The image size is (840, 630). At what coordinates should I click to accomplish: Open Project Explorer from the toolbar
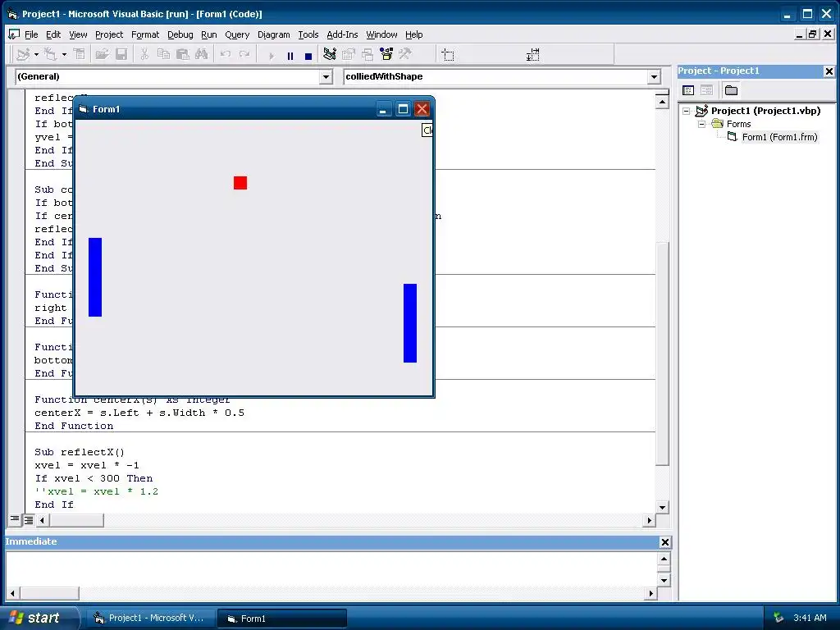click(330, 54)
